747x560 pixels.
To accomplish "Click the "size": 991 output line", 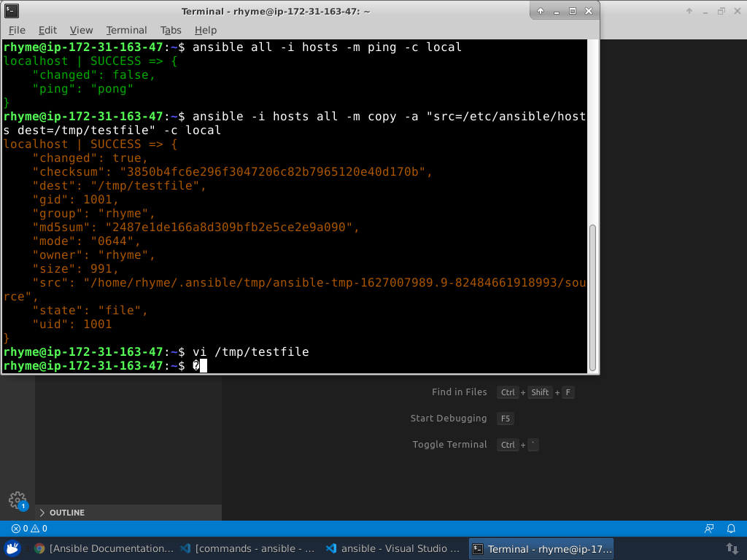I will [x=76, y=269].
